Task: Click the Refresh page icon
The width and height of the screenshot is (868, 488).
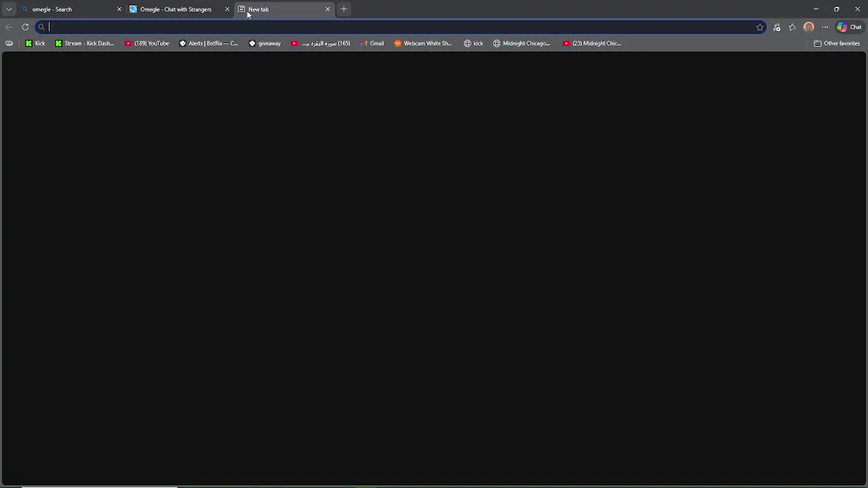Action: [x=25, y=27]
